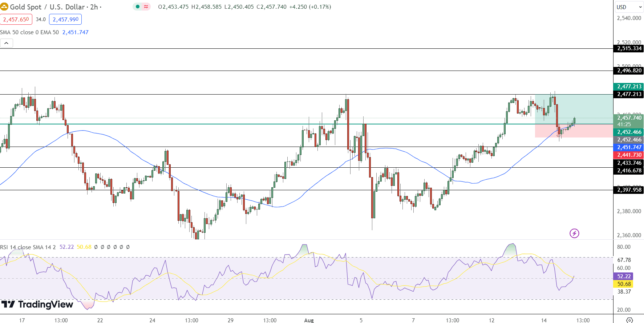Screen dimensions: 644x323
Task: Click the 34.0 spread value
Action: [41, 19]
